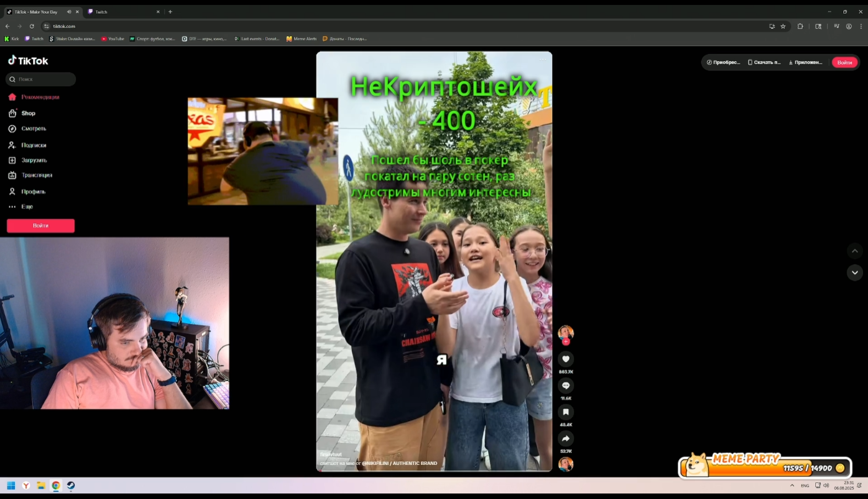
Task: Open the Windows Start menu
Action: click(x=11, y=485)
